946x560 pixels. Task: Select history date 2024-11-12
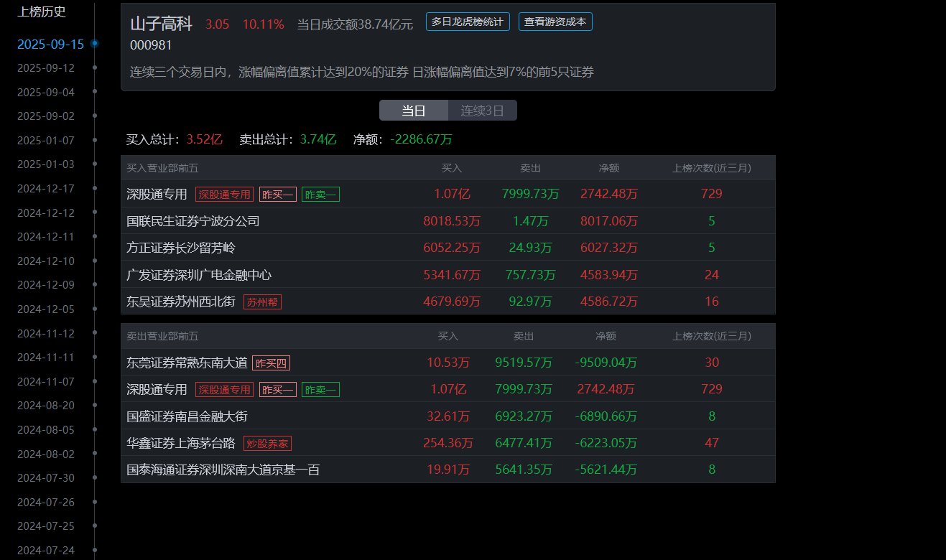46,333
